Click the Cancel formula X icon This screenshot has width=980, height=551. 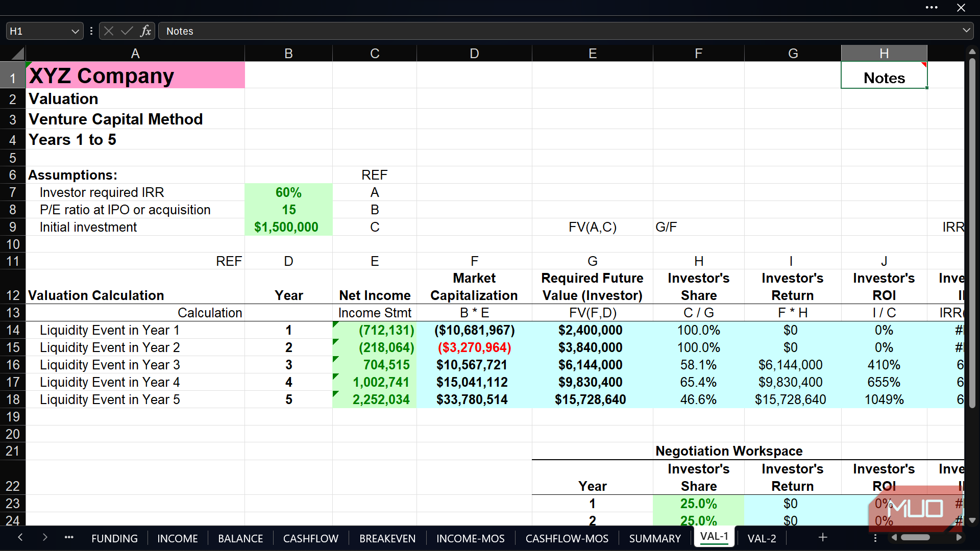coord(108,31)
